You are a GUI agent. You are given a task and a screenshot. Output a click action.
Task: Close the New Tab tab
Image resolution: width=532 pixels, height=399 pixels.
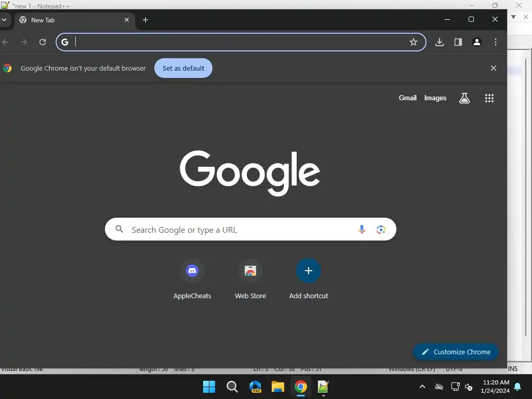coord(127,20)
